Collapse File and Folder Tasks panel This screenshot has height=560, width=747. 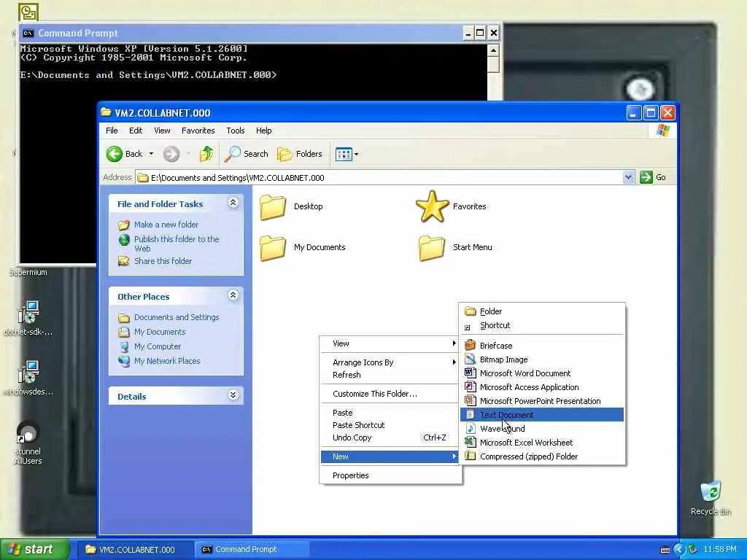[233, 203]
